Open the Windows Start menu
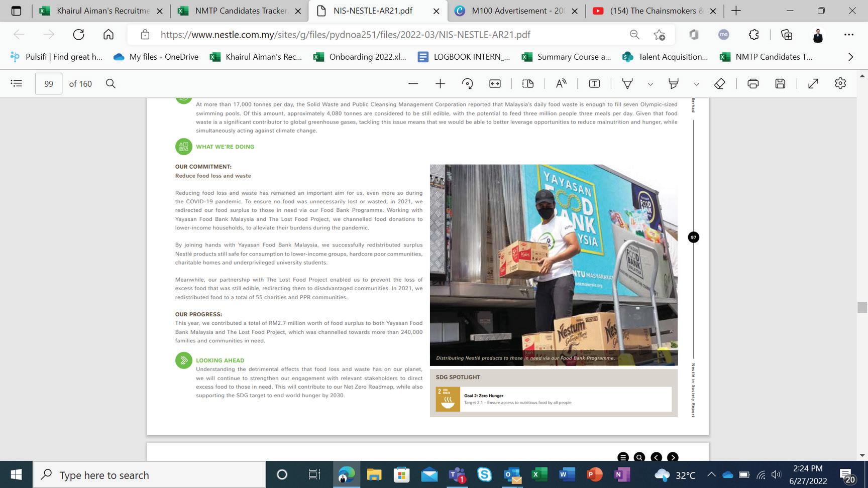This screenshot has width=868, height=488. pyautogui.click(x=16, y=474)
